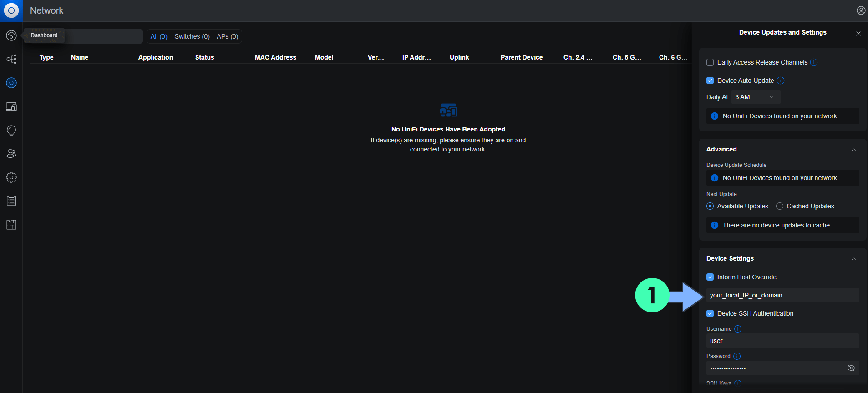Open the Dashboard sidebar icon

coord(11,35)
